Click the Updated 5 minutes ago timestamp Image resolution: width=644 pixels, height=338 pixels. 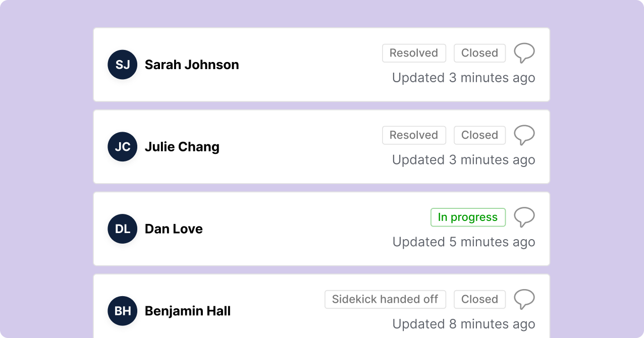tap(463, 242)
